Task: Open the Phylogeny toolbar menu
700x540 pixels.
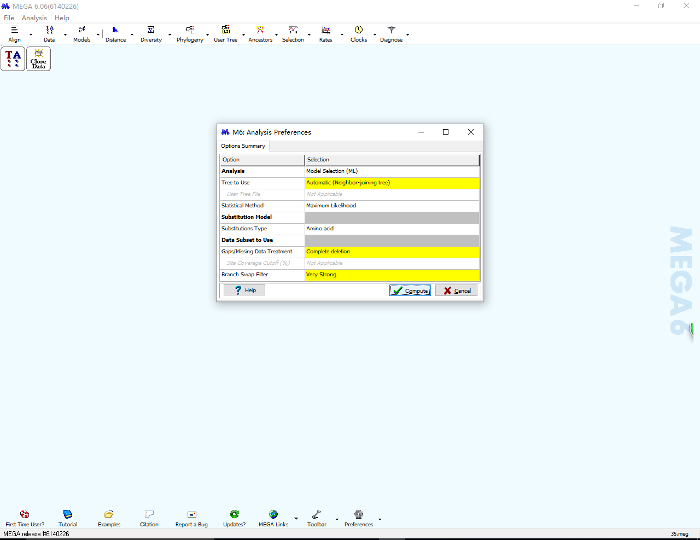Action: tap(189, 33)
